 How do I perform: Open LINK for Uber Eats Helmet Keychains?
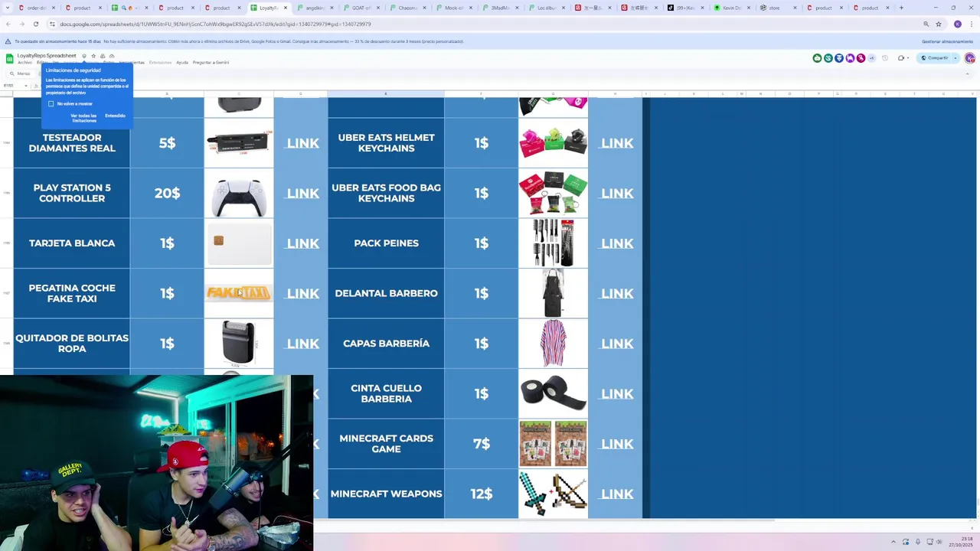[x=617, y=143]
